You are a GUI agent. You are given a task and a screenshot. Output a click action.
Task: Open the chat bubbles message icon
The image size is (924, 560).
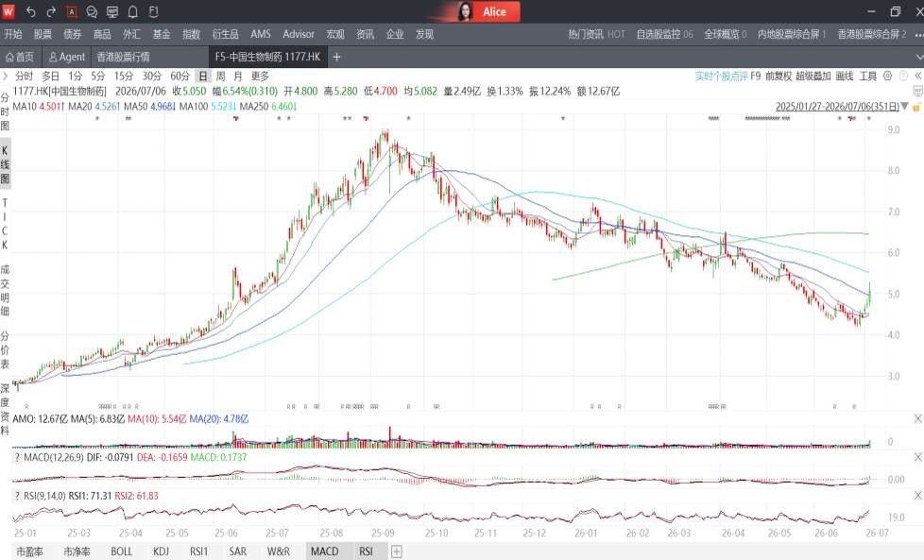pos(92,11)
